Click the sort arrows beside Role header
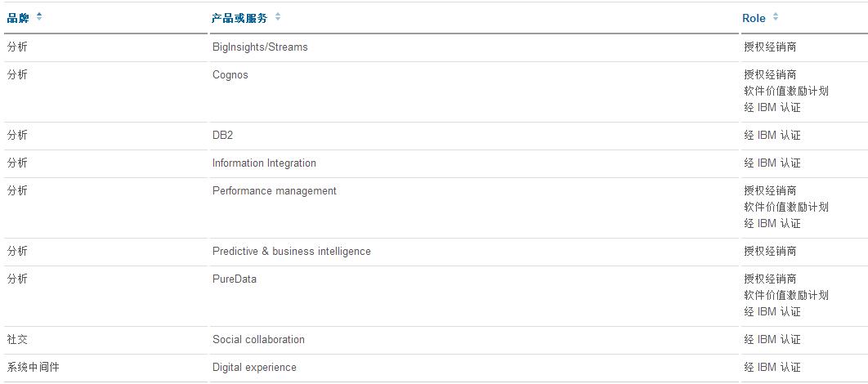Viewport: 868px width, 384px height. point(776,17)
